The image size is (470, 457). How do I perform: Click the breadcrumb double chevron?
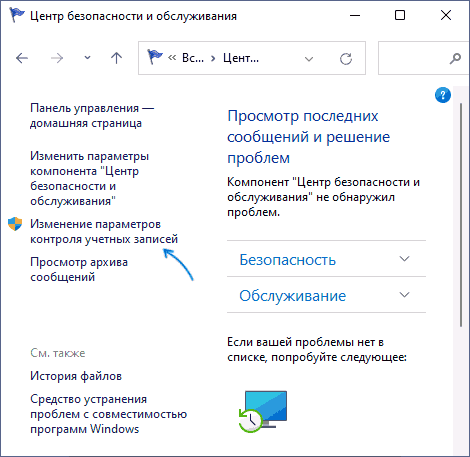172,58
